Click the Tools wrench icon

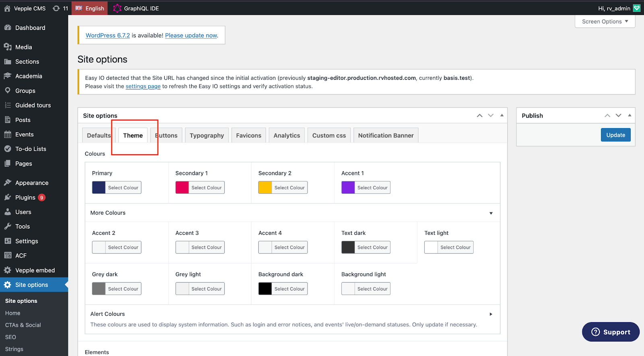[x=8, y=226]
